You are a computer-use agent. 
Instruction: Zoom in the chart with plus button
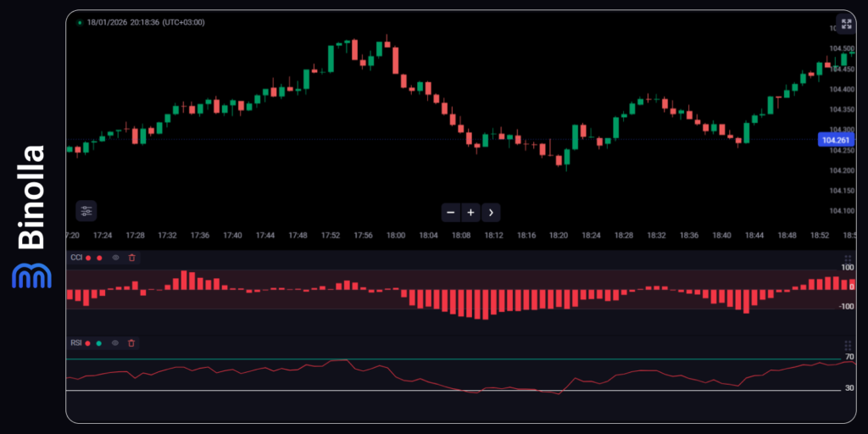pyautogui.click(x=471, y=213)
